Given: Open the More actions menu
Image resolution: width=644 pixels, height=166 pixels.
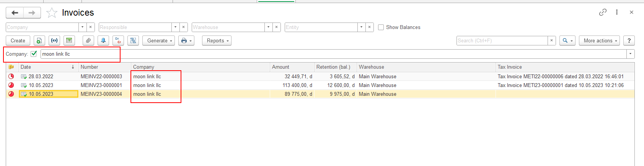Looking at the screenshot, I should [600, 40].
